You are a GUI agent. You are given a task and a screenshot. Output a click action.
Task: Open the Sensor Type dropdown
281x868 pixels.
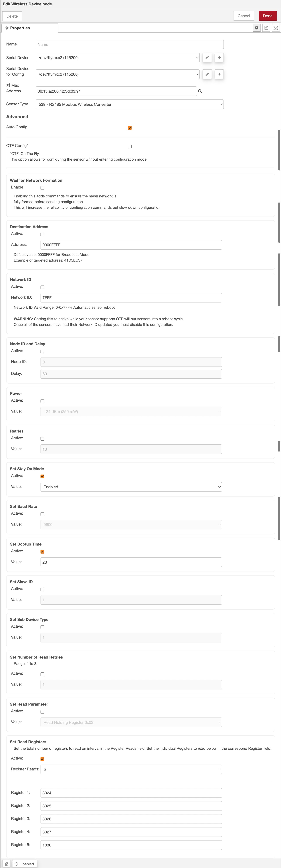pos(129,104)
